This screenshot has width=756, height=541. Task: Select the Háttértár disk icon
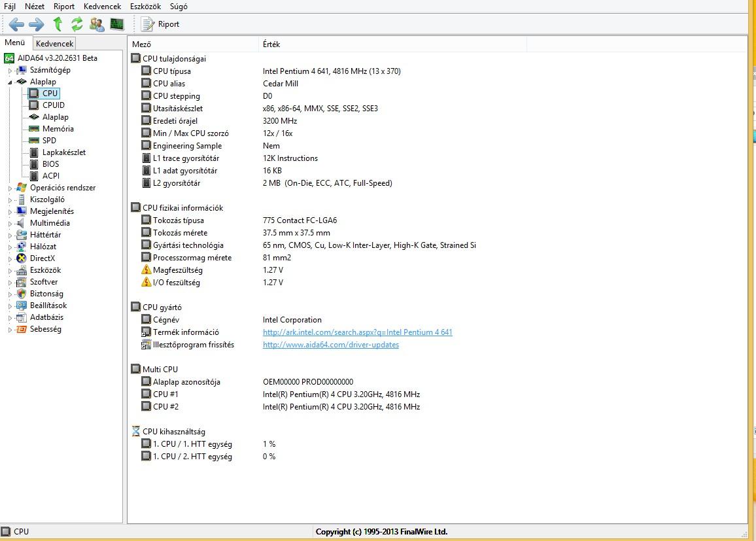tap(21, 234)
